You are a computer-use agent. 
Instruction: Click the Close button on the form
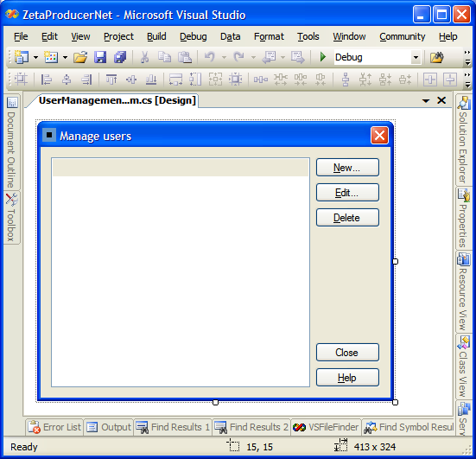[347, 353]
